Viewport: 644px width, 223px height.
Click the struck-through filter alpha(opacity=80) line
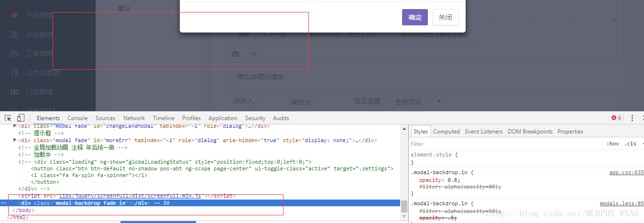pyautogui.click(x=460, y=187)
